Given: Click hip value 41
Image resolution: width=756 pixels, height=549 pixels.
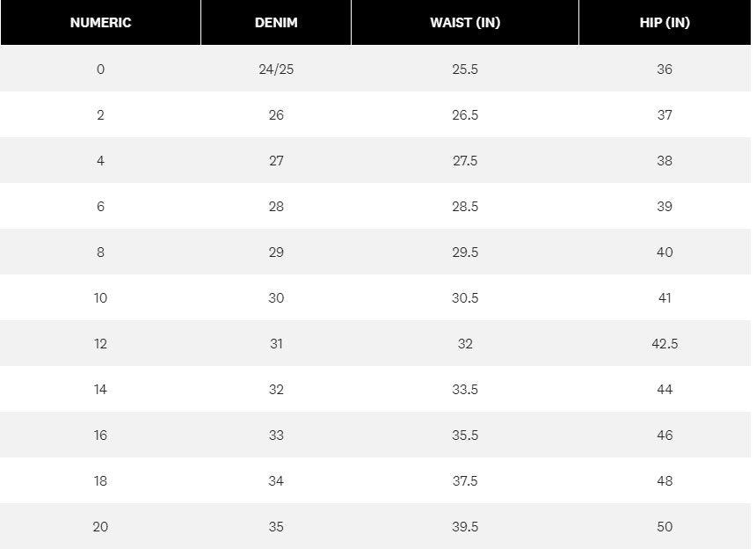Looking at the screenshot, I should point(665,298).
